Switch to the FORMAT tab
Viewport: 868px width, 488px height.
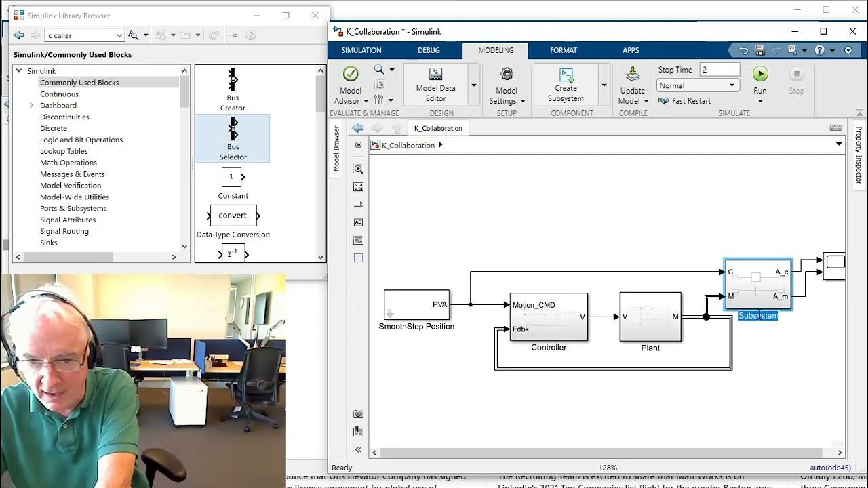[x=564, y=50]
